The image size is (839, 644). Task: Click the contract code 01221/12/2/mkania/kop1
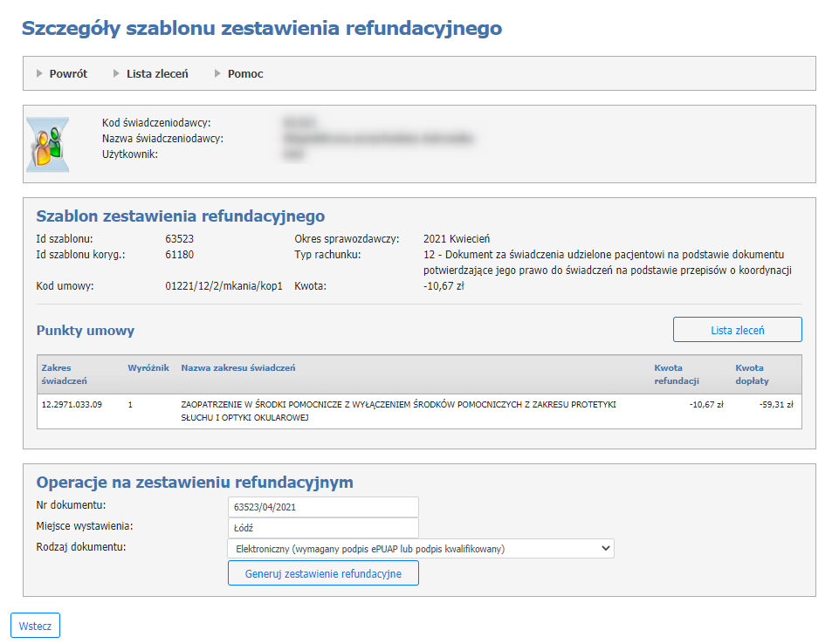(224, 286)
